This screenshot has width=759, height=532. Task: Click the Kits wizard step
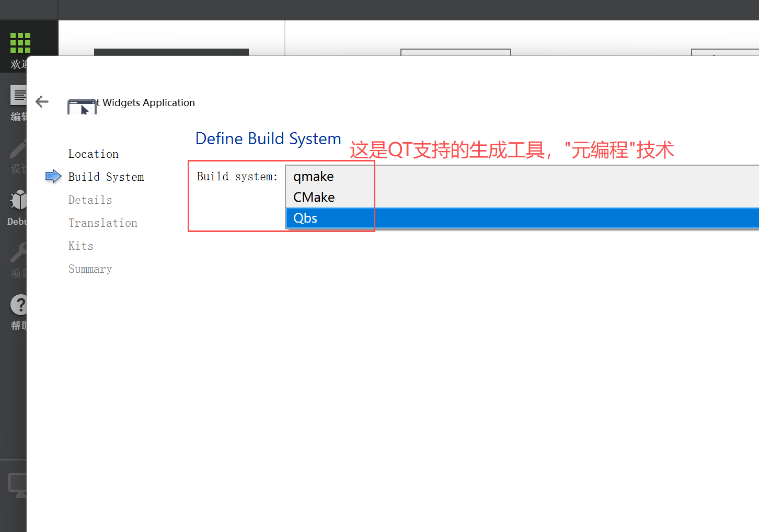point(80,246)
